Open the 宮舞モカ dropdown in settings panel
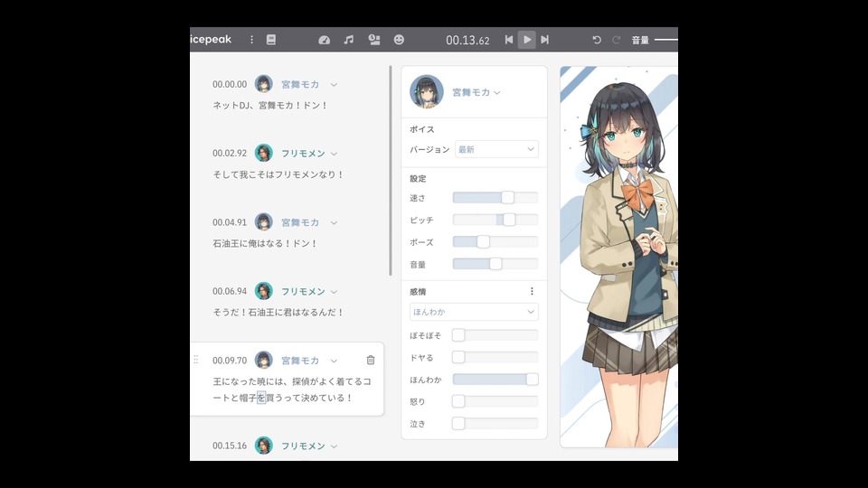This screenshot has width=868, height=488. pyautogui.click(x=476, y=92)
